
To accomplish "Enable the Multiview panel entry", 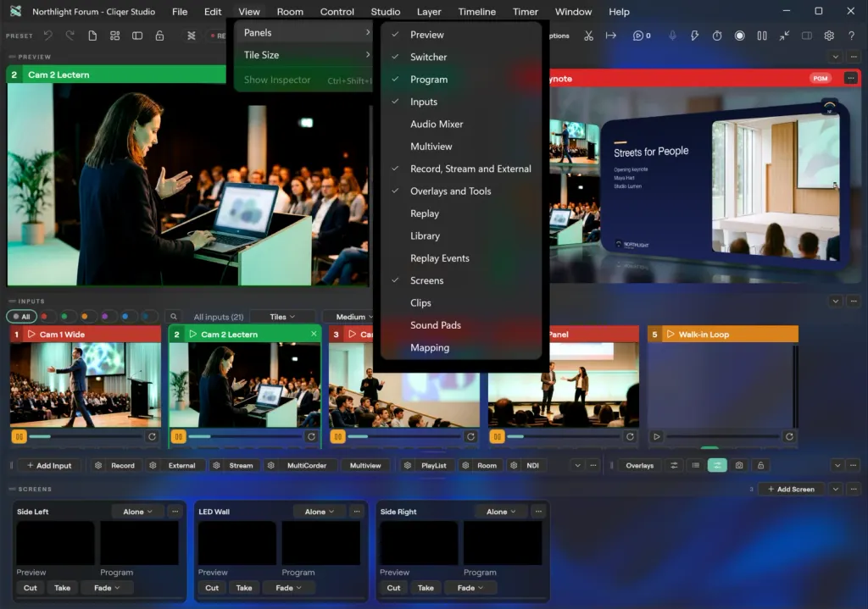I will coord(460,147).
